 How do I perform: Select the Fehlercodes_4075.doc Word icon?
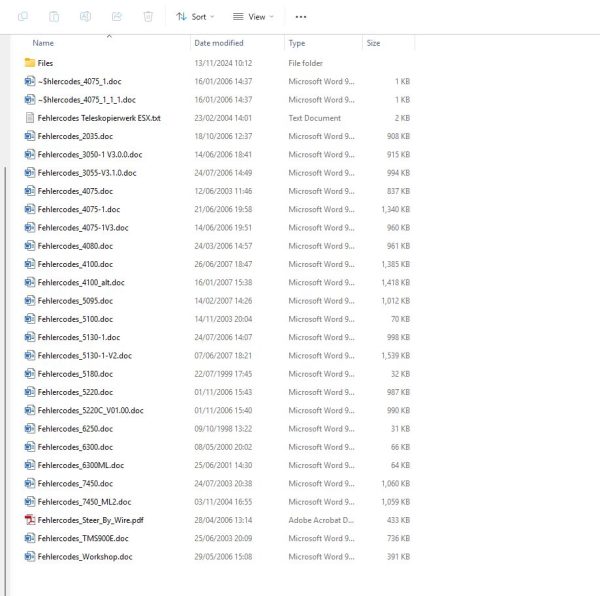(x=29, y=191)
